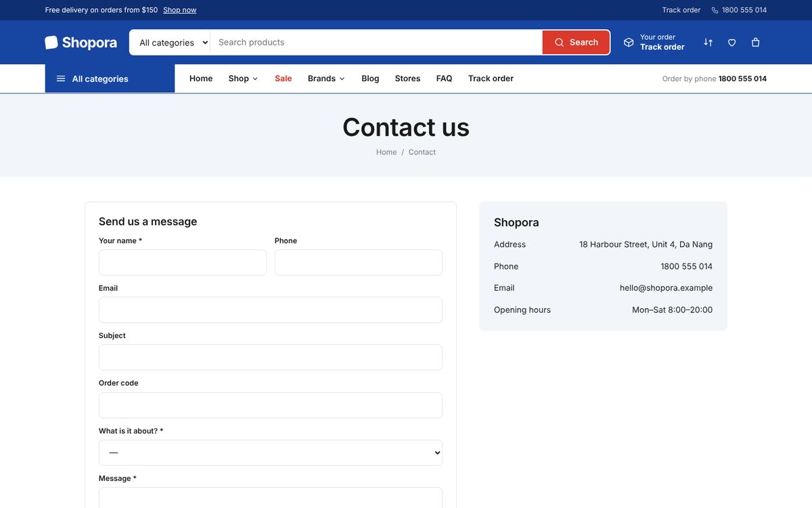The image size is (812, 508).
Task: Click the package box icon in header
Action: [629, 42]
